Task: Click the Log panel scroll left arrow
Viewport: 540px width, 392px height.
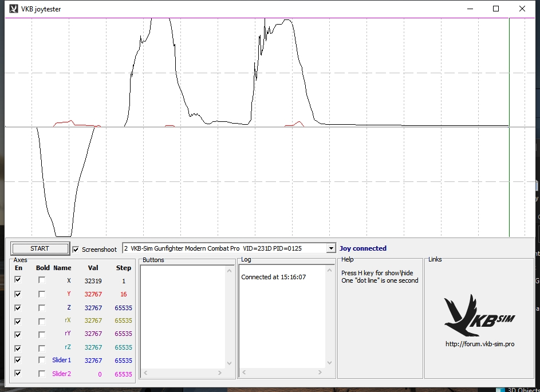Action: coord(244,372)
